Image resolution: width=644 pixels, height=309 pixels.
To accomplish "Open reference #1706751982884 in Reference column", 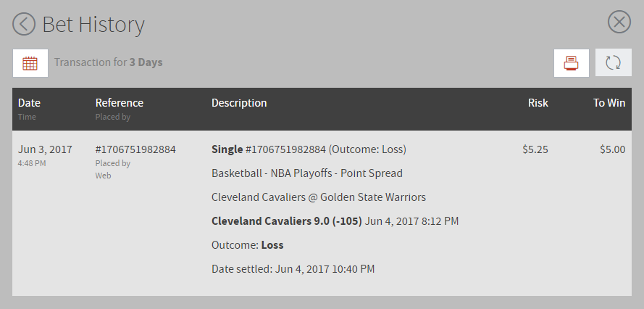I will [x=135, y=149].
